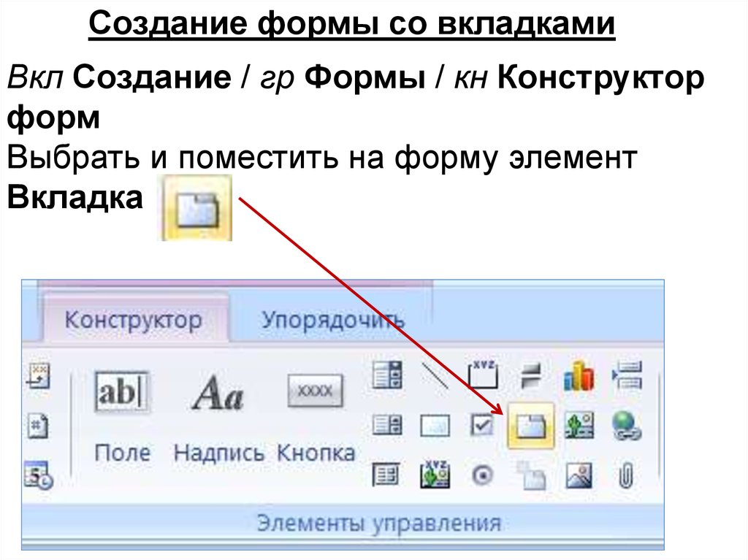Click the Date and Time icon
This screenshot has height=560, width=748.
coord(37,475)
